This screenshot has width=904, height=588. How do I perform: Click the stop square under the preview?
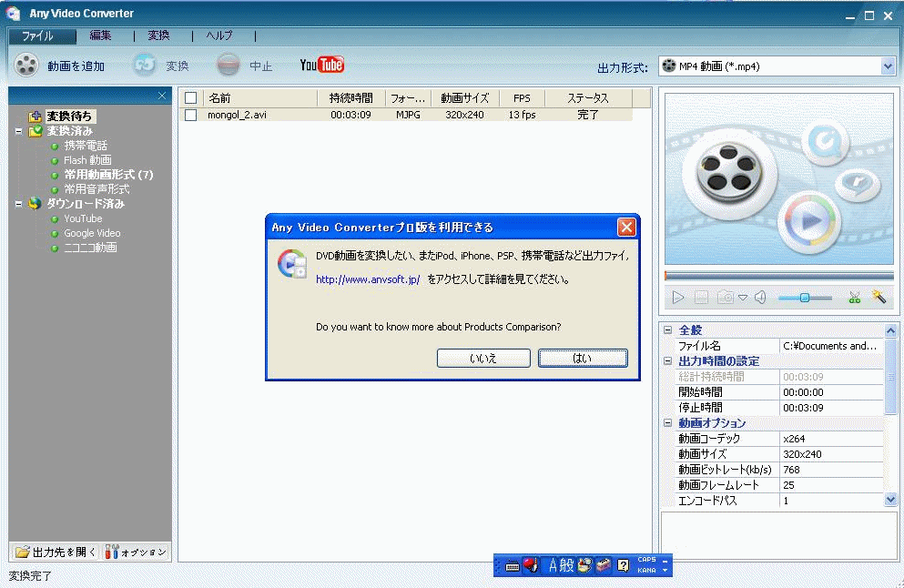(x=701, y=298)
